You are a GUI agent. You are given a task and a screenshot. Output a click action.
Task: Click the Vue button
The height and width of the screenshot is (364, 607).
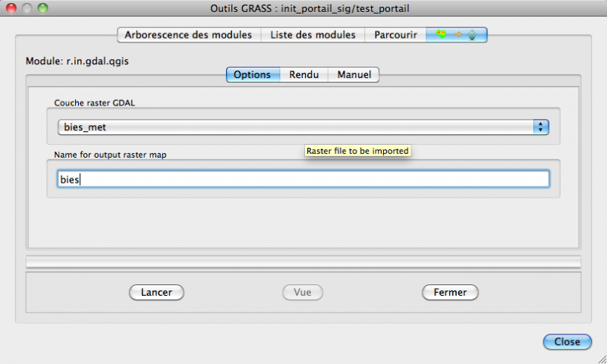pos(303,292)
